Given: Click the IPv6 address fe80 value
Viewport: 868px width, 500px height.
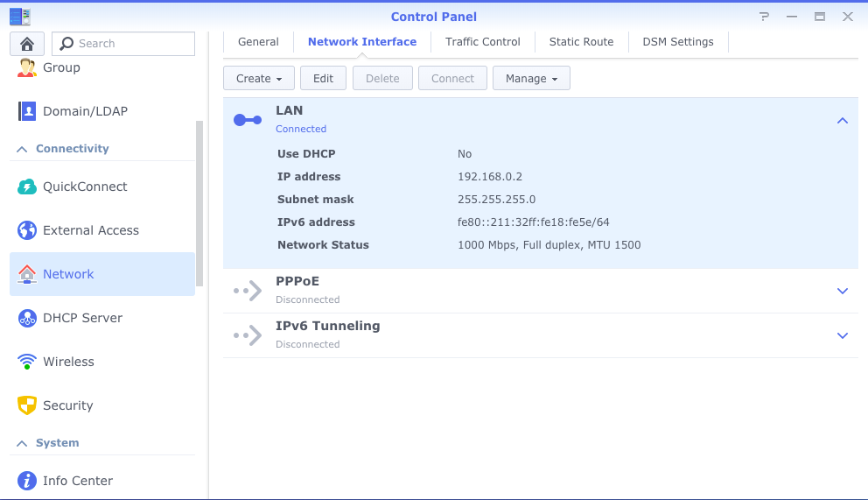Looking at the screenshot, I should 533,222.
